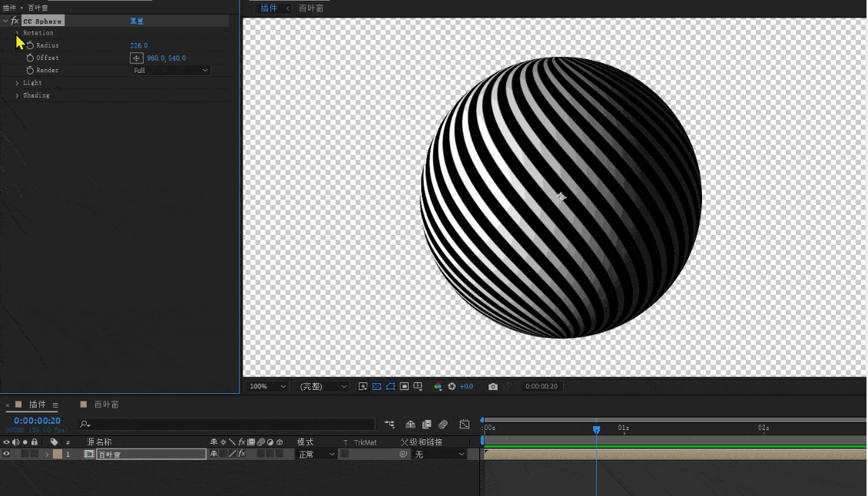Screen dimensions: 868x496
Task: Click the blue 0:00:00:20 current timecode
Action: click(37, 421)
